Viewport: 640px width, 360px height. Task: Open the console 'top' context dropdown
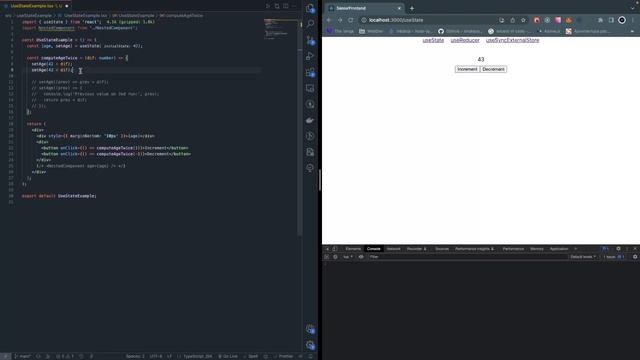[348, 257]
